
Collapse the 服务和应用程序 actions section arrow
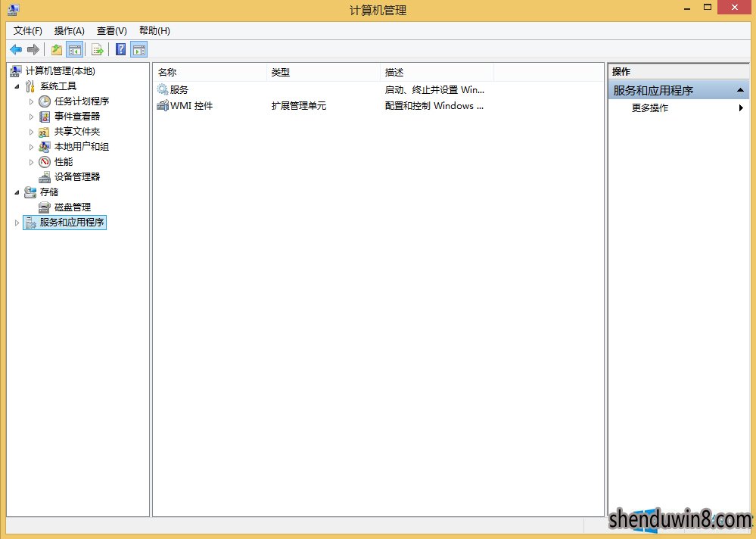(x=740, y=90)
